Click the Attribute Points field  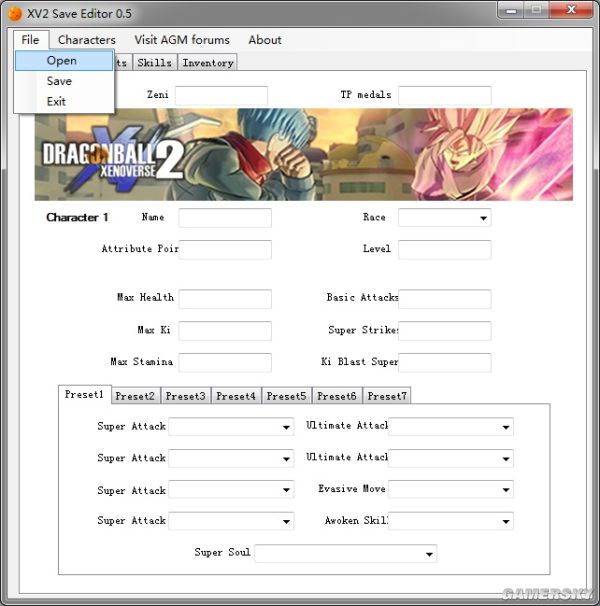225,250
